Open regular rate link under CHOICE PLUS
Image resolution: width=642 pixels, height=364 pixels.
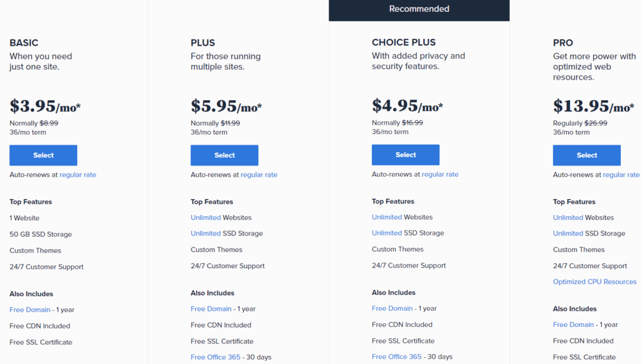click(440, 174)
